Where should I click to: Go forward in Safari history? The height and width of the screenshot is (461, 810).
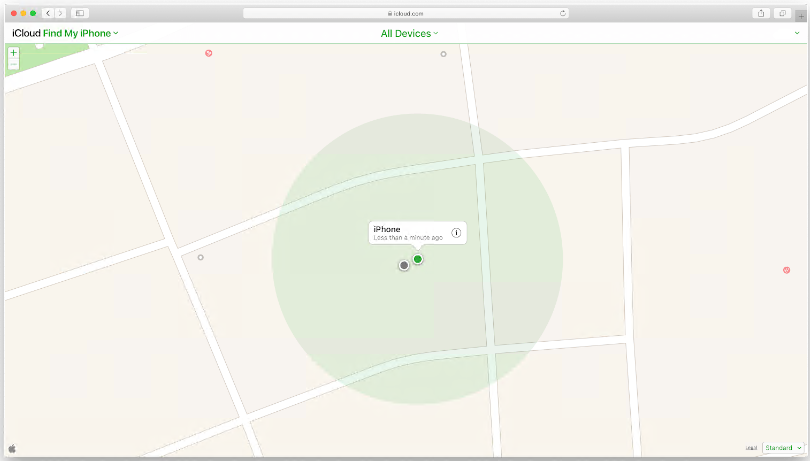61,13
